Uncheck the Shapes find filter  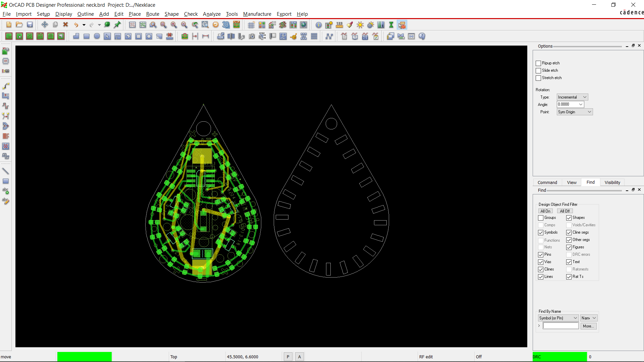click(x=569, y=218)
